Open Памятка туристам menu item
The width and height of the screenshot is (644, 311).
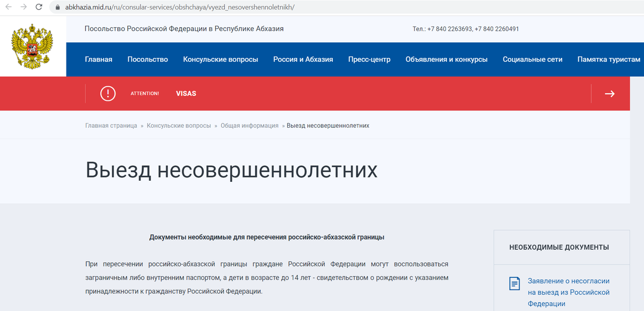609,60
